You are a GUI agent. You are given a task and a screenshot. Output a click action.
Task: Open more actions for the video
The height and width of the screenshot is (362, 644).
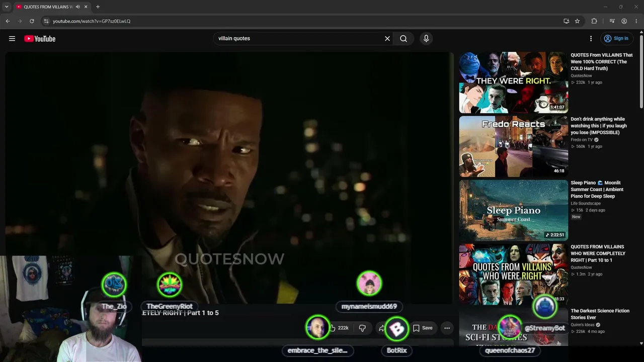click(x=447, y=328)
